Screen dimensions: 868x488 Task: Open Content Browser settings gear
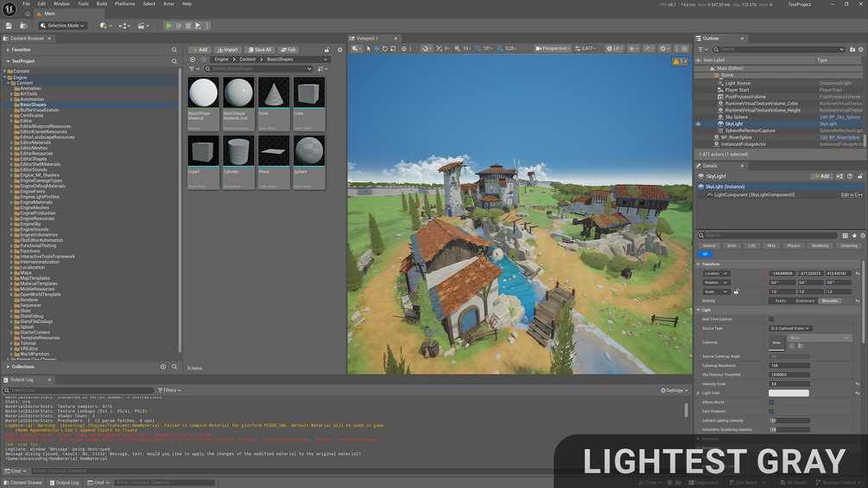click(340, 50)
